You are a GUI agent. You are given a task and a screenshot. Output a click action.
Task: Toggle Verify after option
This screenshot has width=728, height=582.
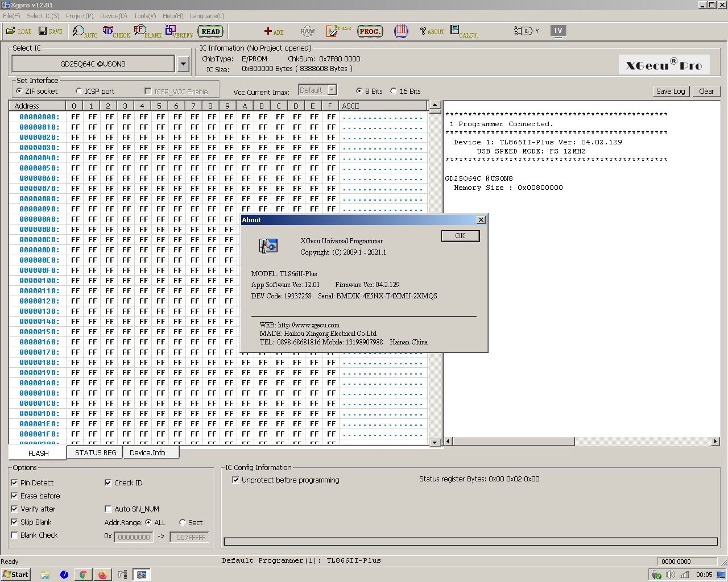(x=33, y=509)
